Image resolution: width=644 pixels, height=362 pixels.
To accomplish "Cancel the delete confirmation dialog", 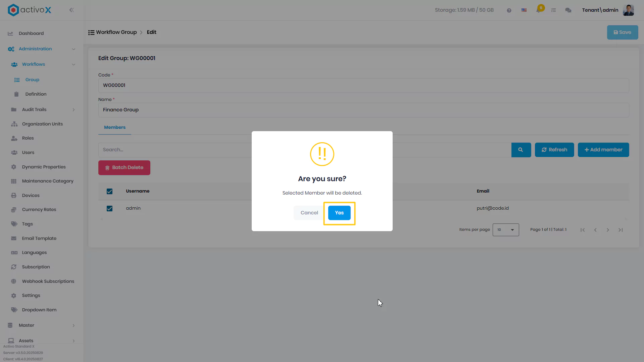I will click(x=309, y=213).
